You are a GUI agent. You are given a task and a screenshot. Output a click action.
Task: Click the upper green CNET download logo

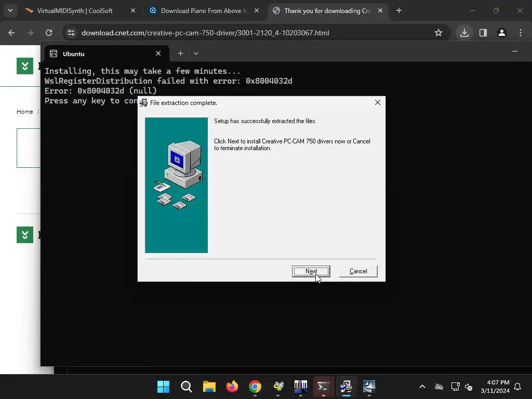click(x=25, y=66)
